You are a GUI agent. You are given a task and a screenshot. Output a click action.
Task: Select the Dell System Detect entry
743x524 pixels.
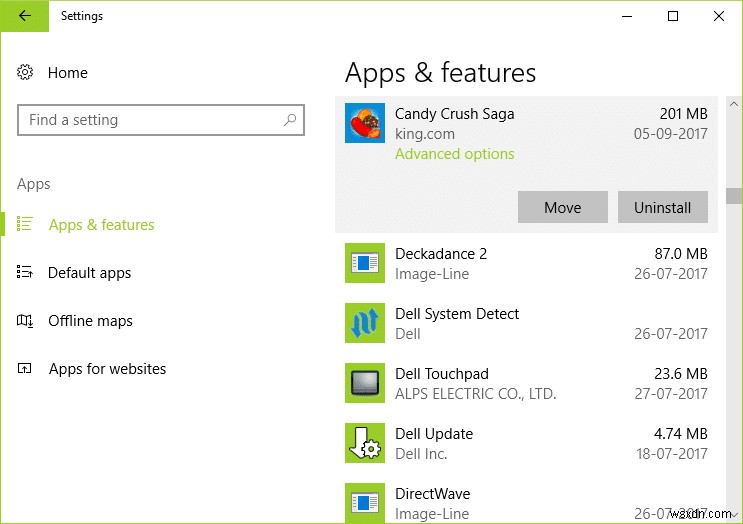(526, 323)
